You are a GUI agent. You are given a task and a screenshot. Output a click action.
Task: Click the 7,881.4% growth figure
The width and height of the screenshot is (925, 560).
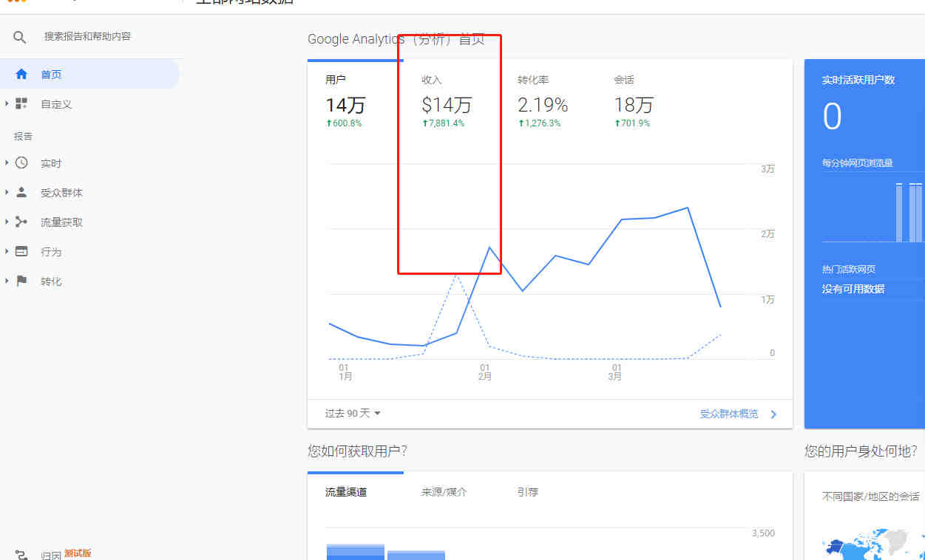pyautogui.click(x=443, y=123)
